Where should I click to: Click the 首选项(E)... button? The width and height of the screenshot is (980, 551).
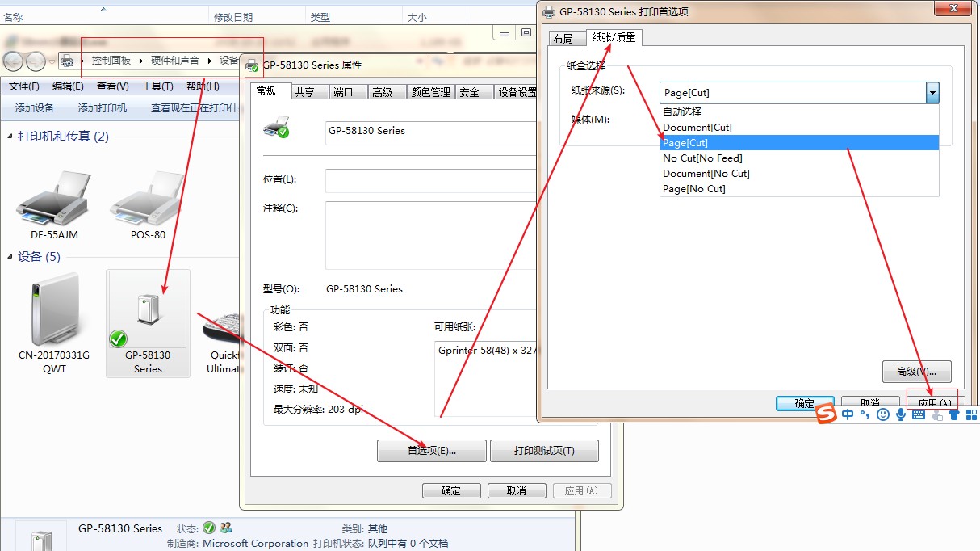coord(432,451)
